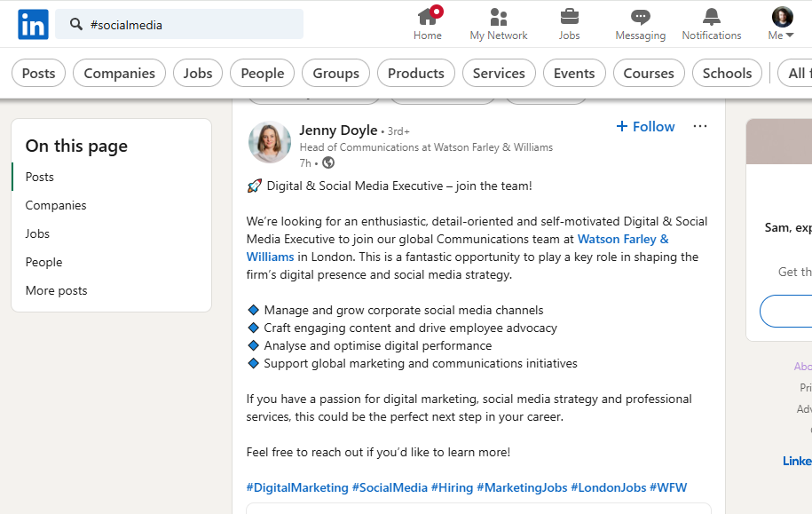Open the Home feed icon
The height and width of the screenshot is (514, 812).
tap(427, 17)
